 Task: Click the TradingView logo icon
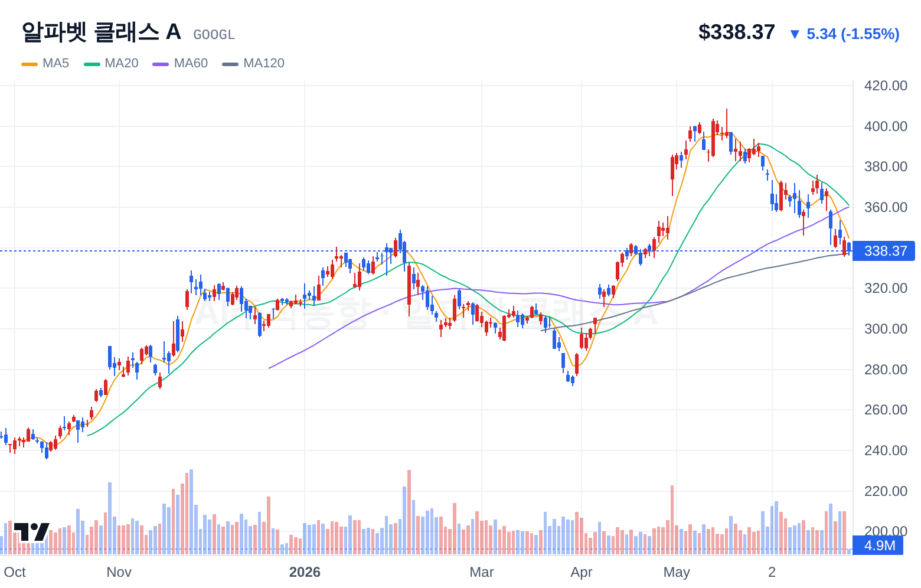tap(32, 531)
